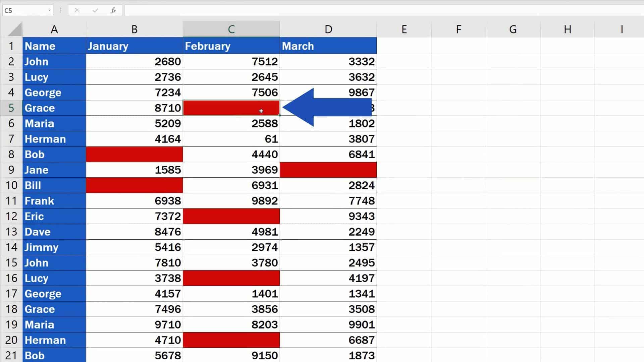Click the red cell in Eric's February column
This screenshot has height=362, width=644.
coord(231,216)
